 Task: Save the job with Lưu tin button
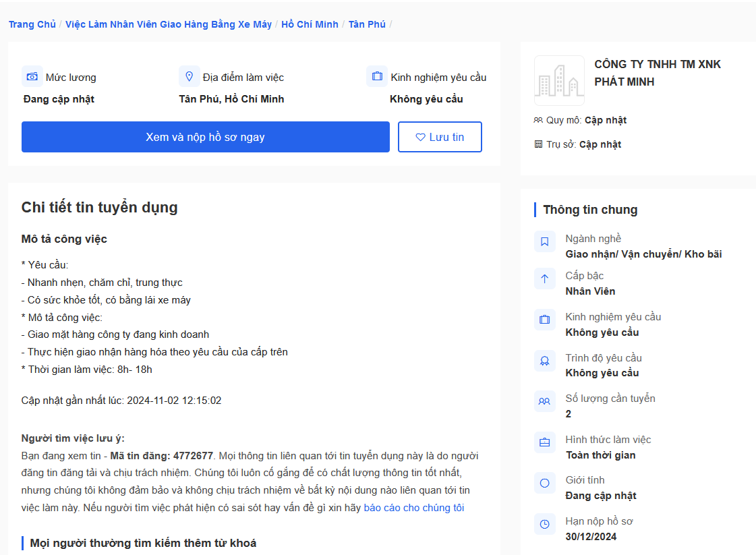(440, 137)
